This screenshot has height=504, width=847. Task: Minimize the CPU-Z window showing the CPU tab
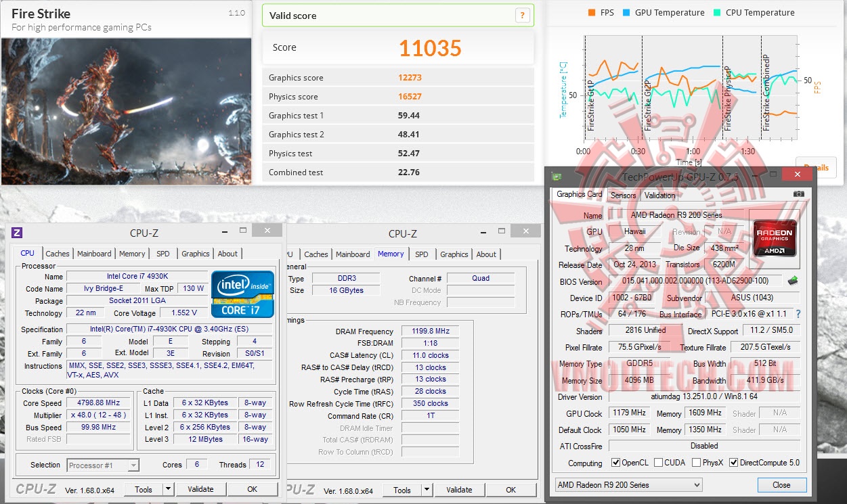point(225,231)
